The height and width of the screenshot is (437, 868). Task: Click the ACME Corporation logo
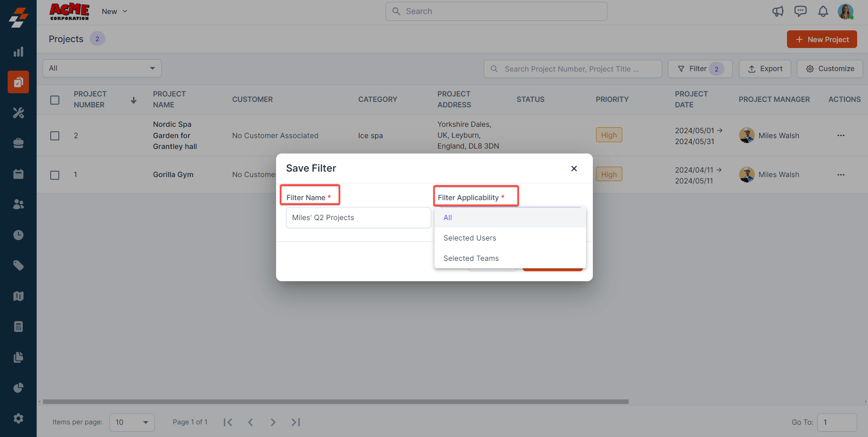[69, 11]
